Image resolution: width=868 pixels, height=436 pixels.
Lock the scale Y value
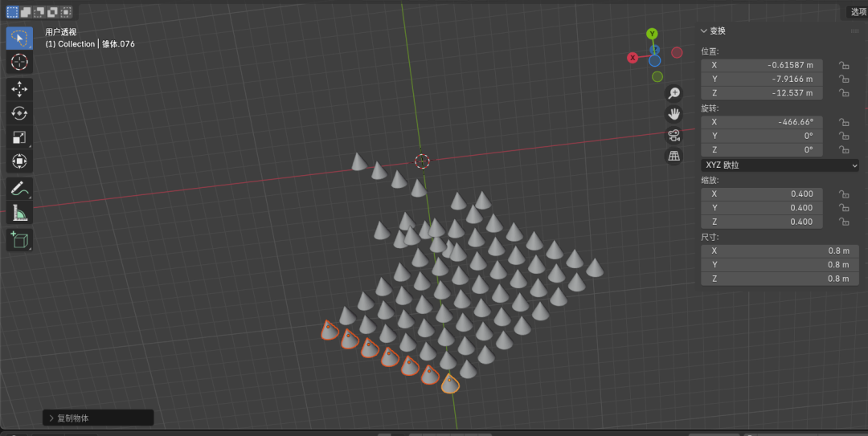(844, 208)
